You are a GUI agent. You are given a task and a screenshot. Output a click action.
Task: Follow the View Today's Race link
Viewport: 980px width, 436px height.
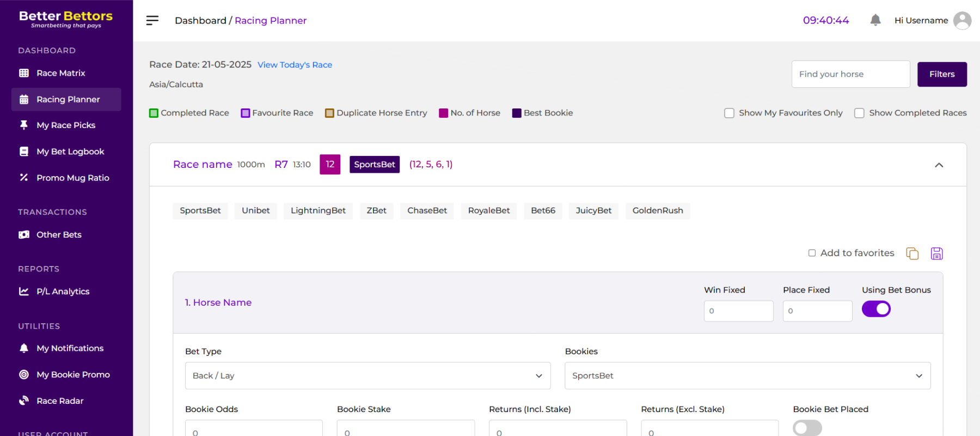295,65
